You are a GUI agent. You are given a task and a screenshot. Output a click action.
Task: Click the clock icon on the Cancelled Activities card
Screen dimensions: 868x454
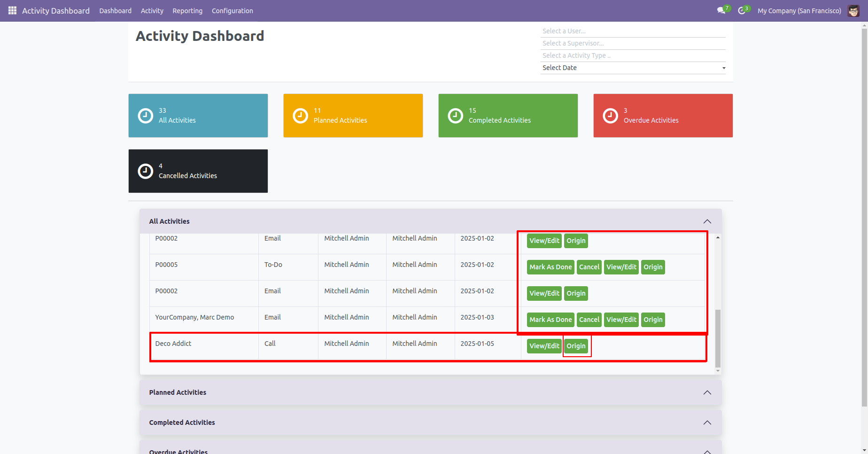pos(146,171)
